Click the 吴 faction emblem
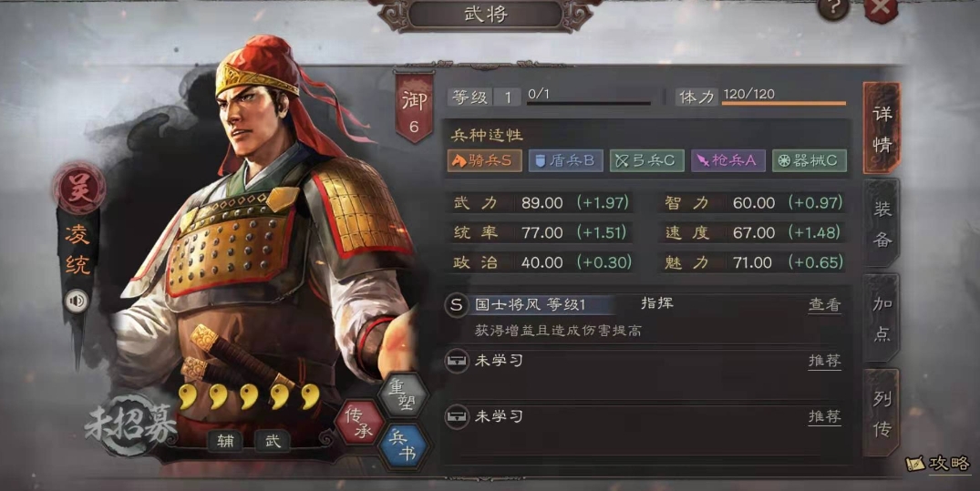Viewport: 980px width, 491px height. [78, 189]
